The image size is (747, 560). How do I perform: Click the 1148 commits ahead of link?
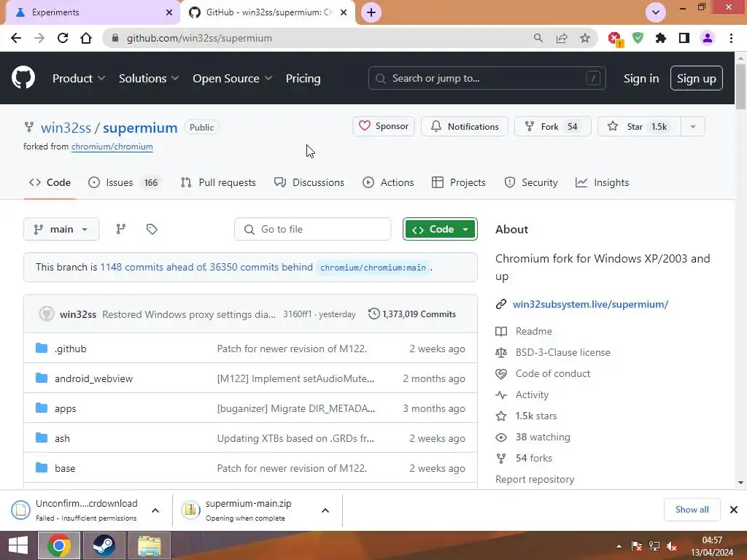tap(153, 267)
